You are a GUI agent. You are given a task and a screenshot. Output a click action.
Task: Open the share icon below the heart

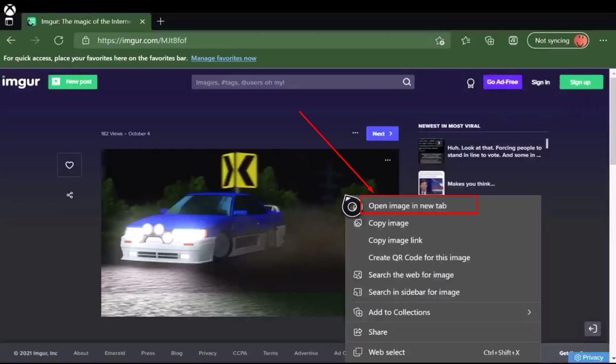(x=69, y=195)
